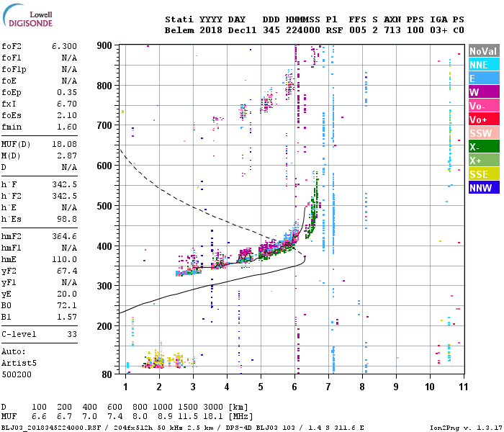
Task: Click the date Dec11 in header
Action: click(242, 30)
